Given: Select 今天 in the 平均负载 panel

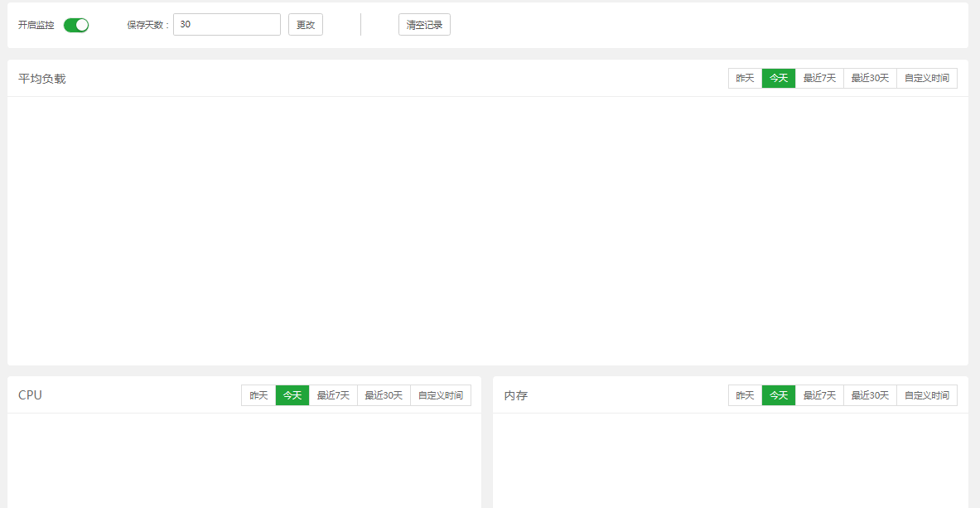Looking at the screenshot, I should click(778, 78).
